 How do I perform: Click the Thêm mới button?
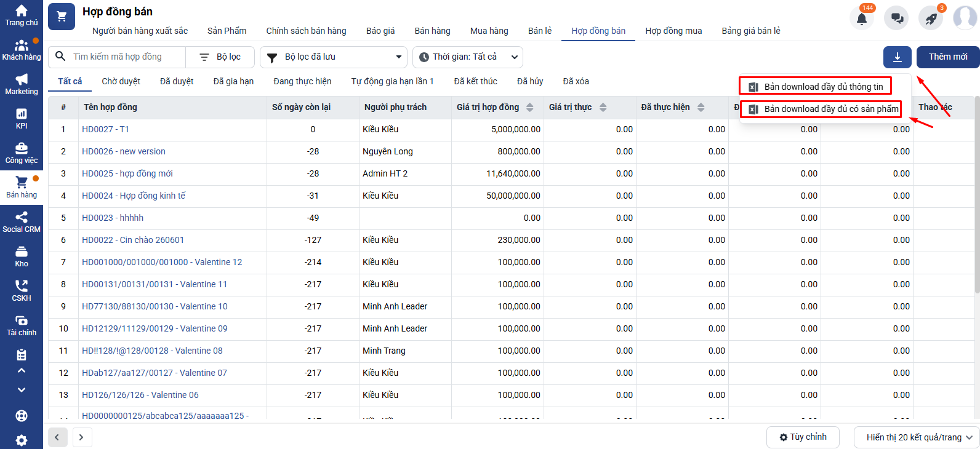click(x=947, y=57)
